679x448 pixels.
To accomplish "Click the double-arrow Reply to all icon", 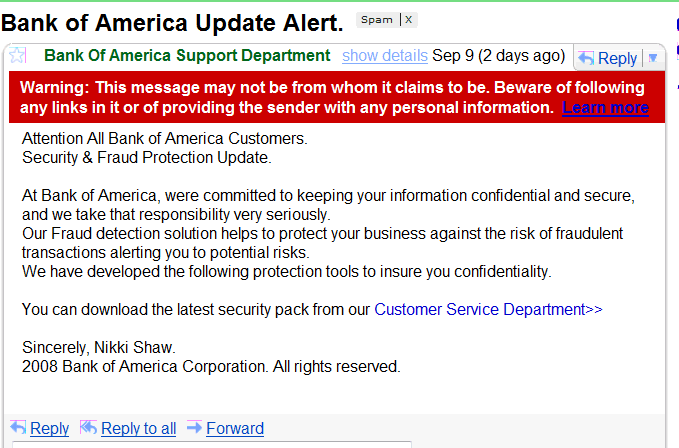I will click(88, 428).
